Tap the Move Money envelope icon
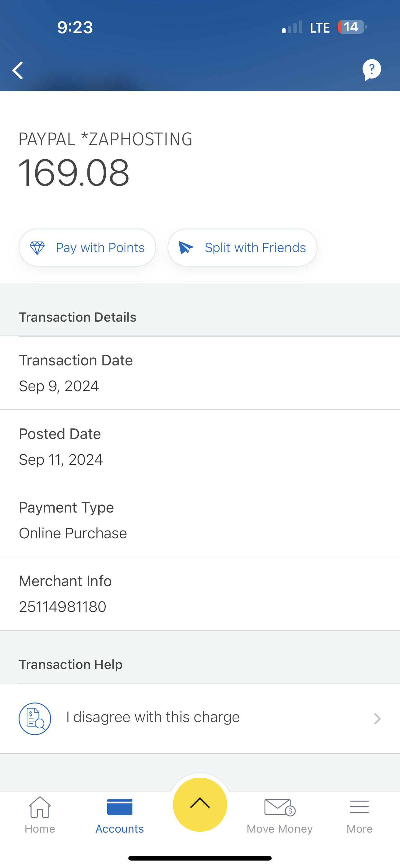The height and width of the screenshot is (868, 400). 280,807
